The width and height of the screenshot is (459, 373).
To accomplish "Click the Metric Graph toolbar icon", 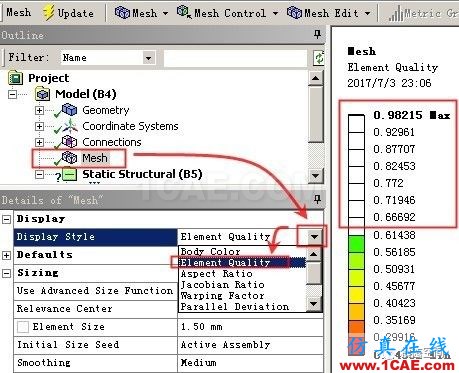I will point(396,14).
